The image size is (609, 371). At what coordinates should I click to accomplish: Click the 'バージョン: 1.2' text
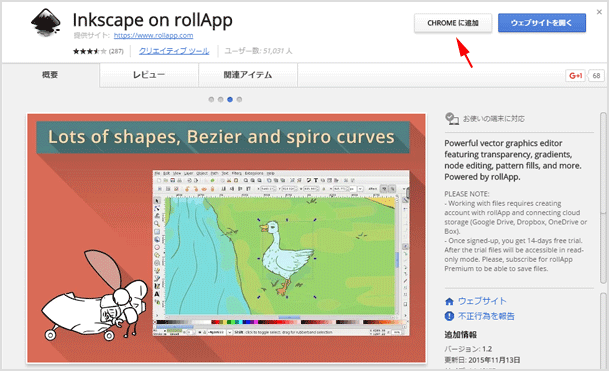[x=468, y=349]
